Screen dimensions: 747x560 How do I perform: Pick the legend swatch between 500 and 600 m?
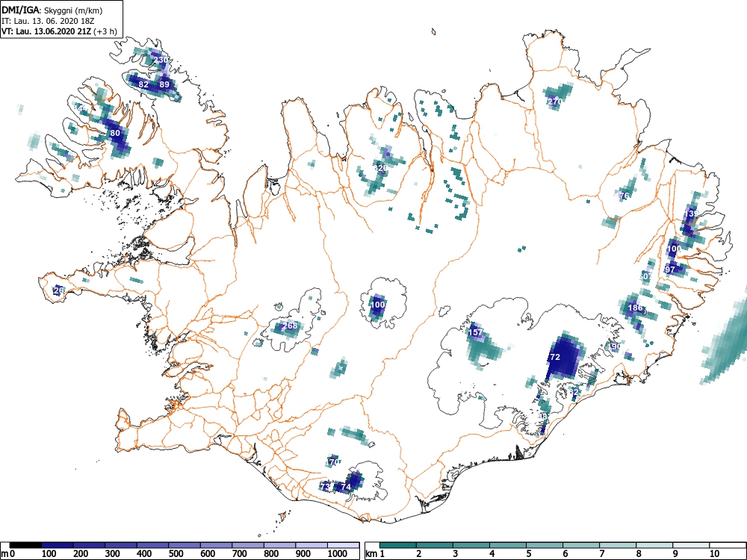(185, 545)
